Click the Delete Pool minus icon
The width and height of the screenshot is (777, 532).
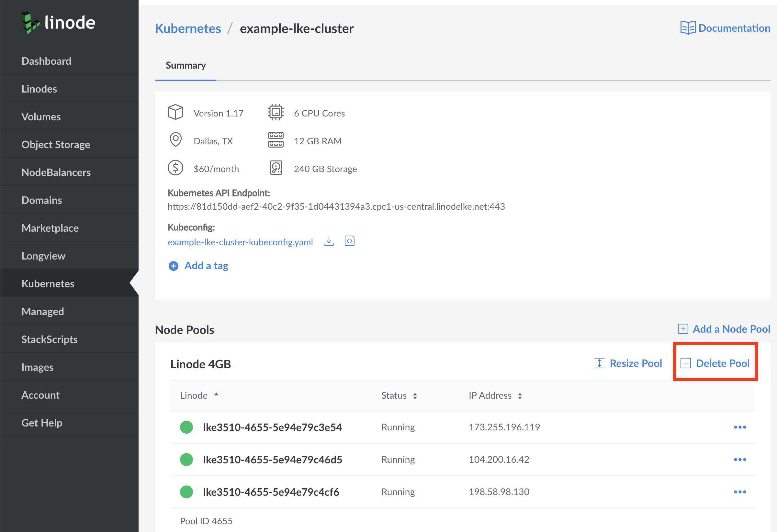pos(685,363)
